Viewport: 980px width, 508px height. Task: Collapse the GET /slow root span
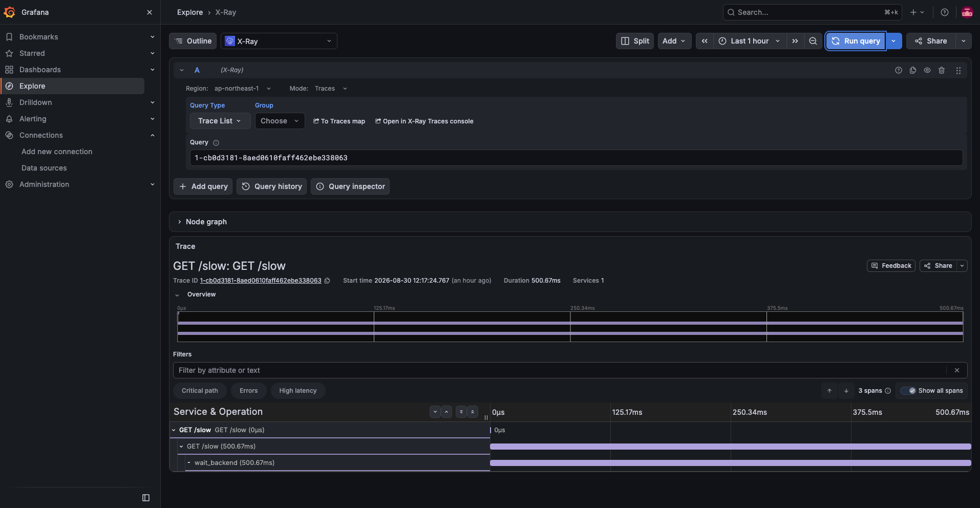(174, 430)
